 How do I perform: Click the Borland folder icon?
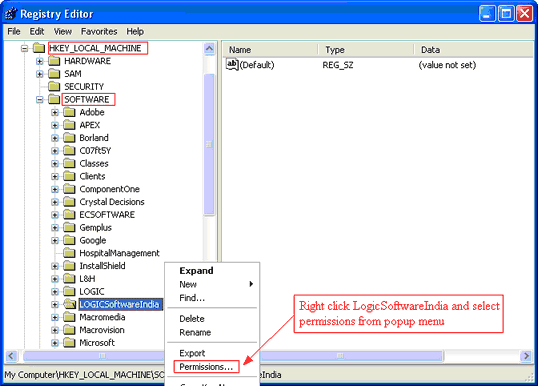click(x=69, y=138)
